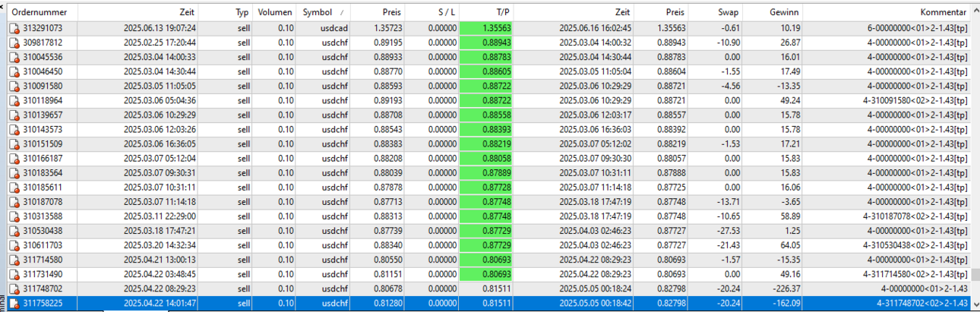Select the Gewinn value 26.87
The height and width of the screenshot is (312, 980).
[789, 43]
